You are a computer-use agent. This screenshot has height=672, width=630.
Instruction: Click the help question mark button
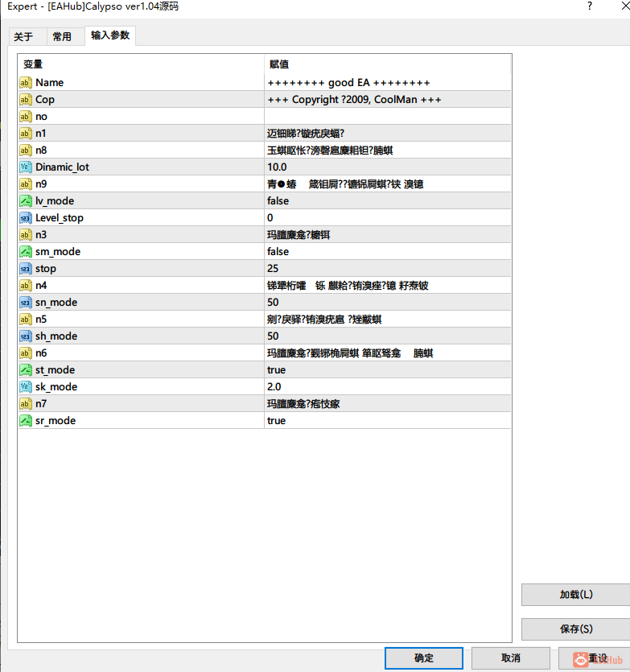click(x=590, y=6)
